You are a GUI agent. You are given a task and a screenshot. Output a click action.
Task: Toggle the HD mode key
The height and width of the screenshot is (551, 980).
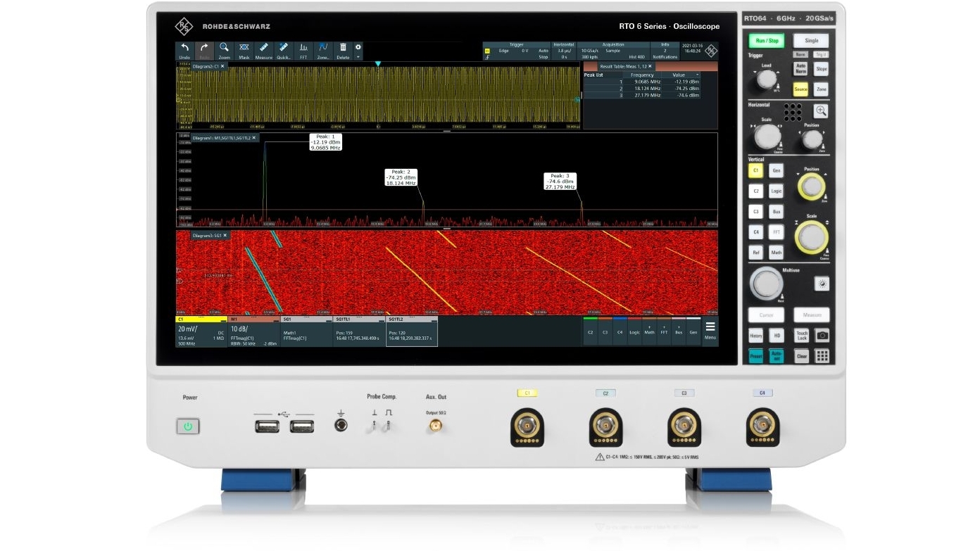(776, 336)
